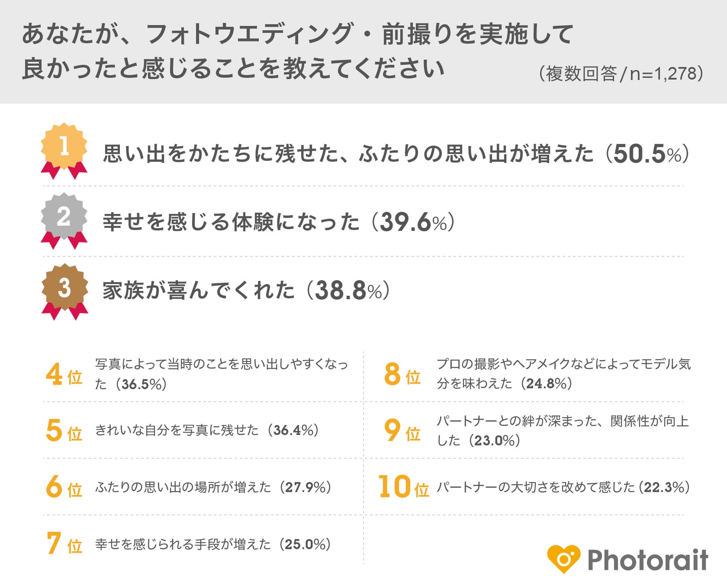Click the bronze number 3 medal
The width and height of the screenshot is (727, 588).
click(65, 288)
